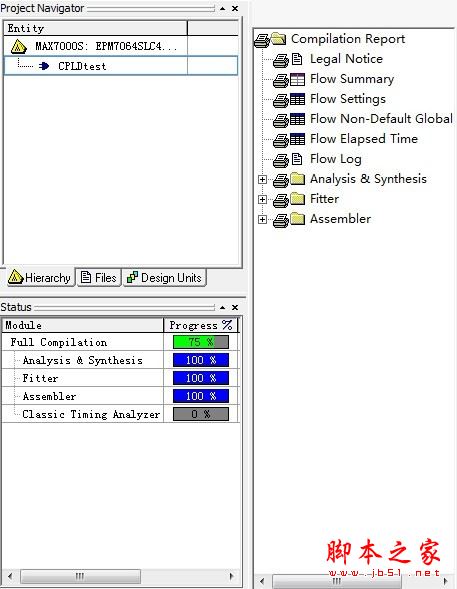This screenshot has height=589, width=457.
Task: Open the Flow Elapsed Time report
Action: point(364,139)
